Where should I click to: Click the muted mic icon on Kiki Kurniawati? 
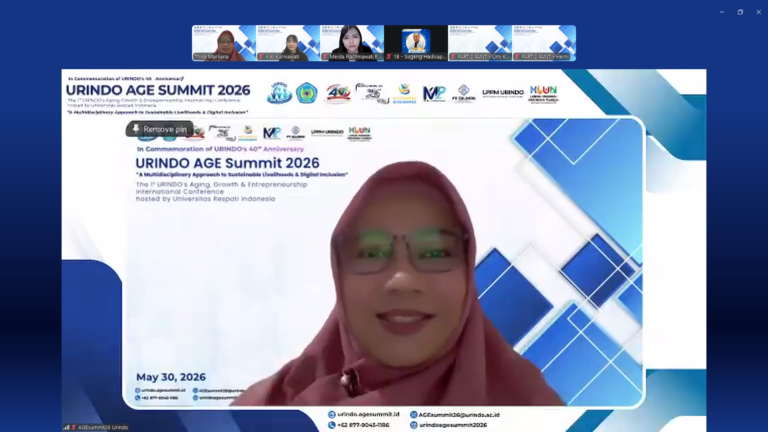(261, 57)
